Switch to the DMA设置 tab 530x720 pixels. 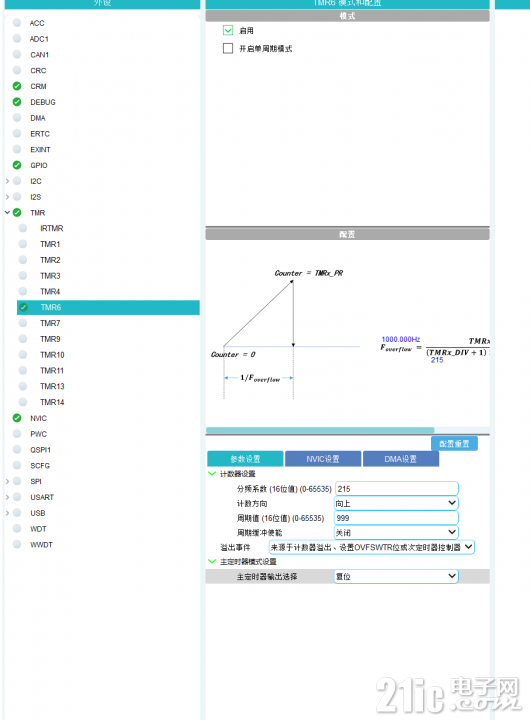click(400, 459)
